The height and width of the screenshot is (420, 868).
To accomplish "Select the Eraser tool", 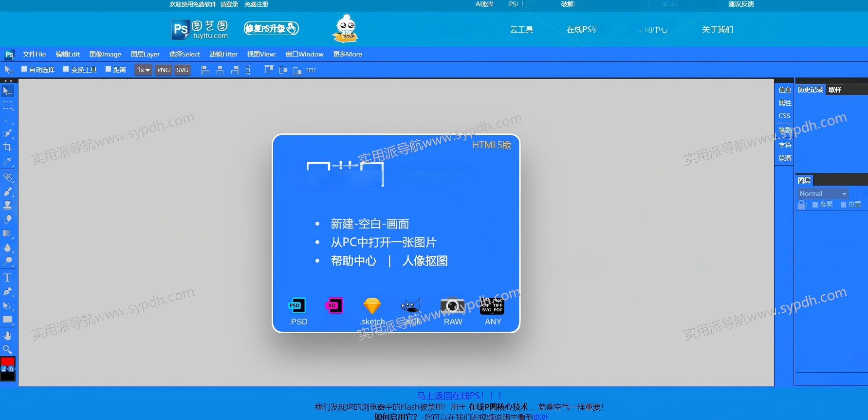I will point(7,219).
